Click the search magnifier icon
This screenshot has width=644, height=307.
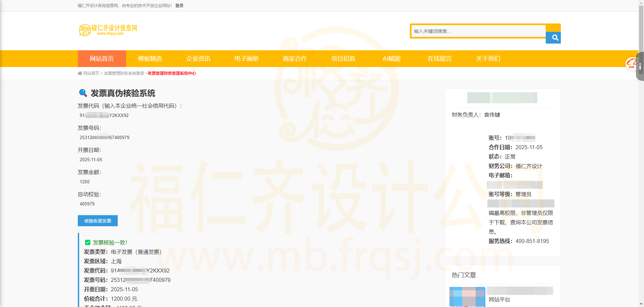point(553,38)
